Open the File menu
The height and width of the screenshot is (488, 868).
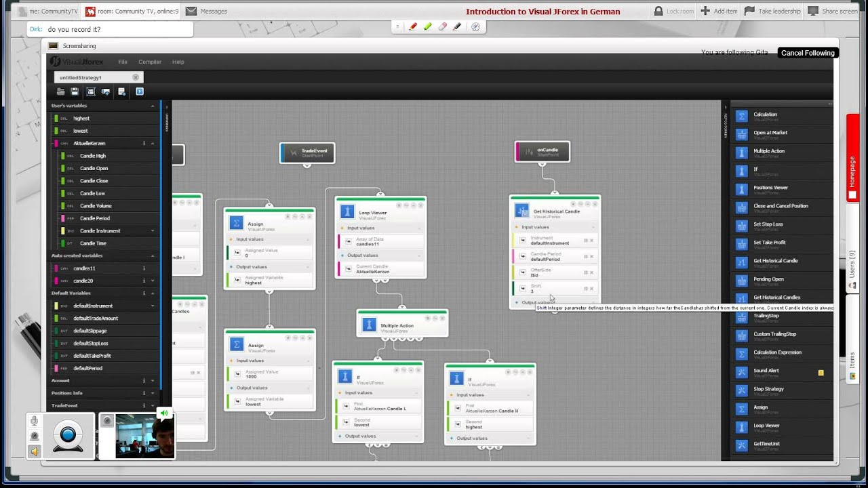(123, 62)
